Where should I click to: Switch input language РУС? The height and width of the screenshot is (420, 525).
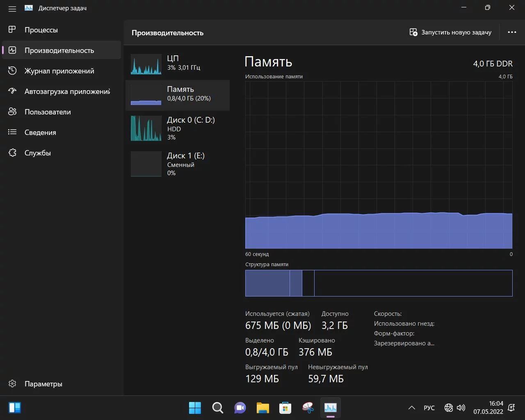pos(429,408)
